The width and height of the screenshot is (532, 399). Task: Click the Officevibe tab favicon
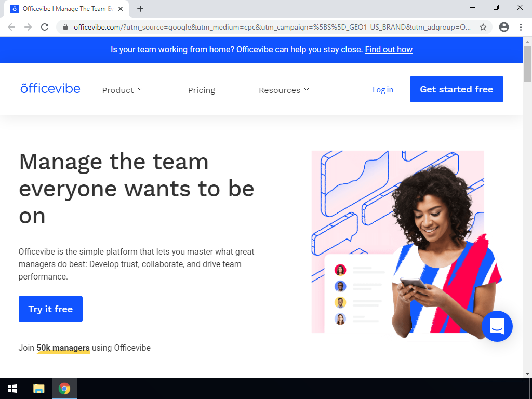(15, 9)
